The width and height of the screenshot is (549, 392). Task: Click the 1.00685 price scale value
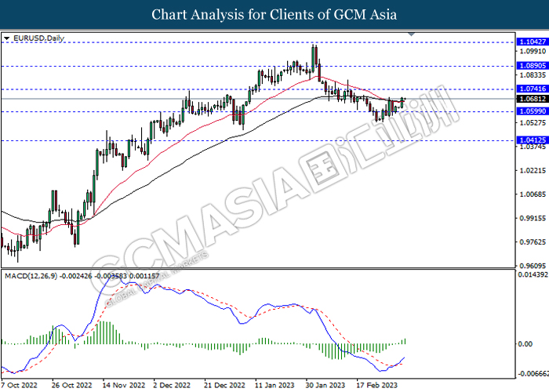pyautogui.click(x=533, y=194)
